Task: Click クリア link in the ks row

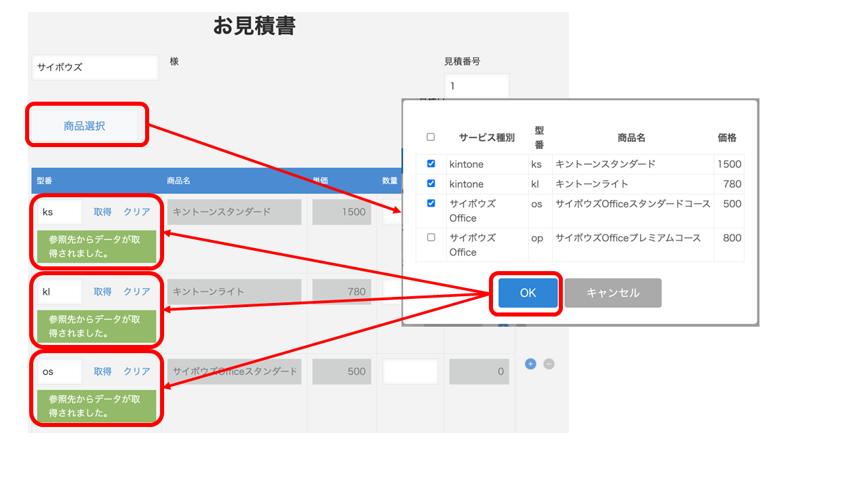Action: tap(137, 211)
